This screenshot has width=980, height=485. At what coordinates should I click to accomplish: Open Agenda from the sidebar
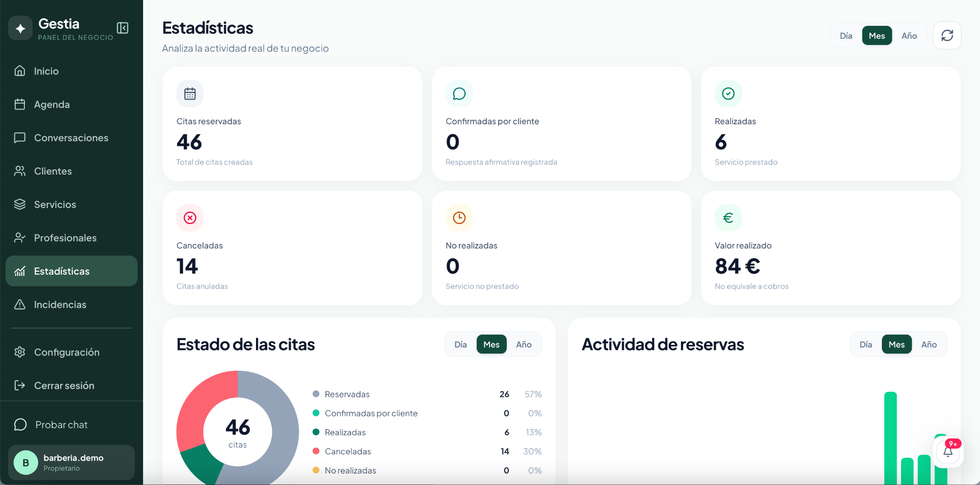(71, 104)
